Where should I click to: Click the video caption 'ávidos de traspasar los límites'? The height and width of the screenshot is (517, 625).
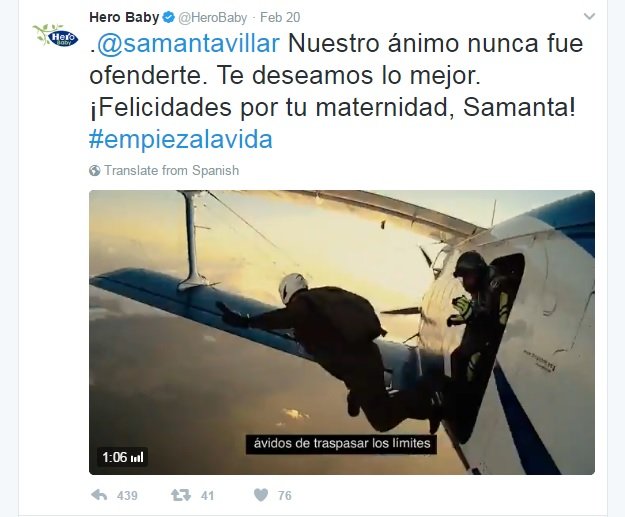coord(342,443)
